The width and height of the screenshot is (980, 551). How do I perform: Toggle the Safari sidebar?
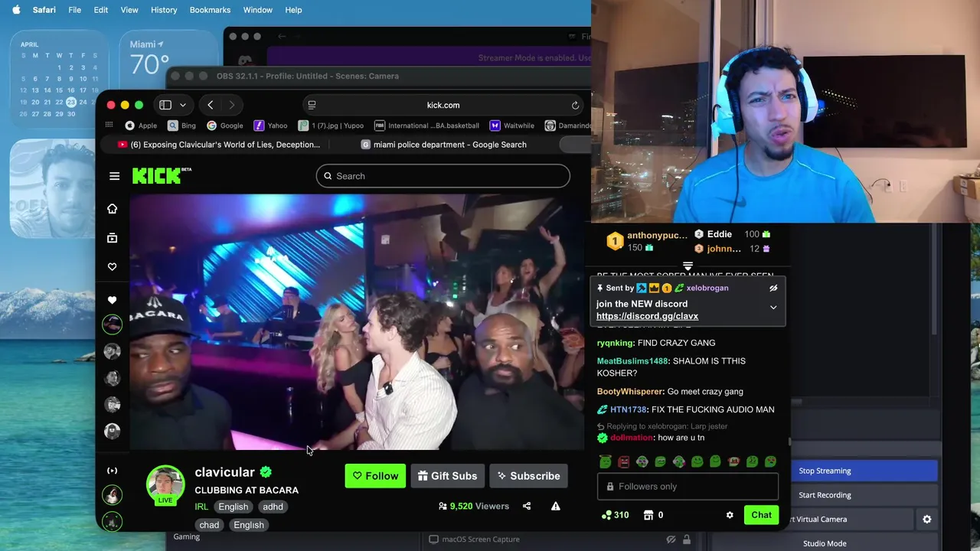[x=165, y=105]
